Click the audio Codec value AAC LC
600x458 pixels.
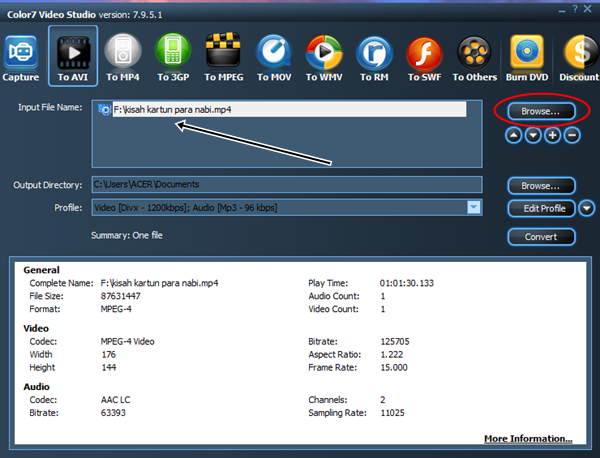coord(115,400)
